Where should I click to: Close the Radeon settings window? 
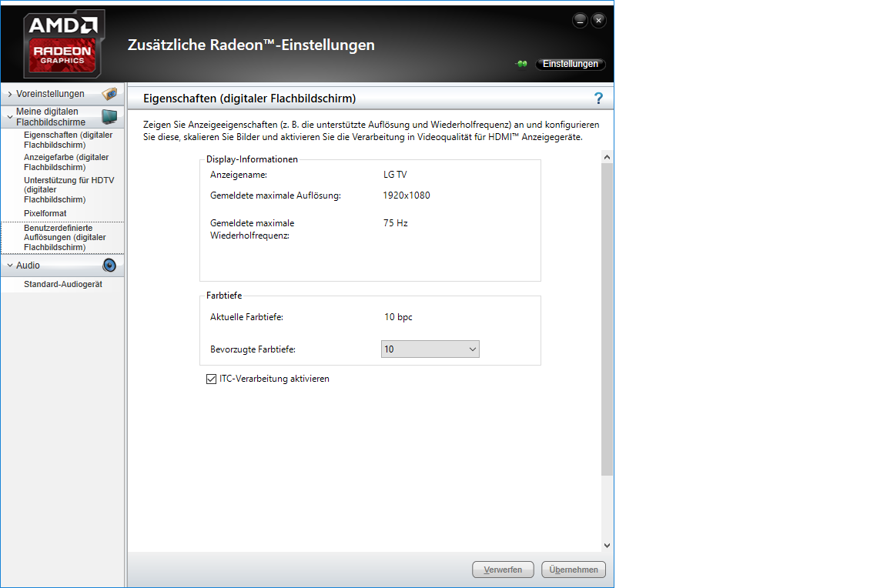point(598,21)
